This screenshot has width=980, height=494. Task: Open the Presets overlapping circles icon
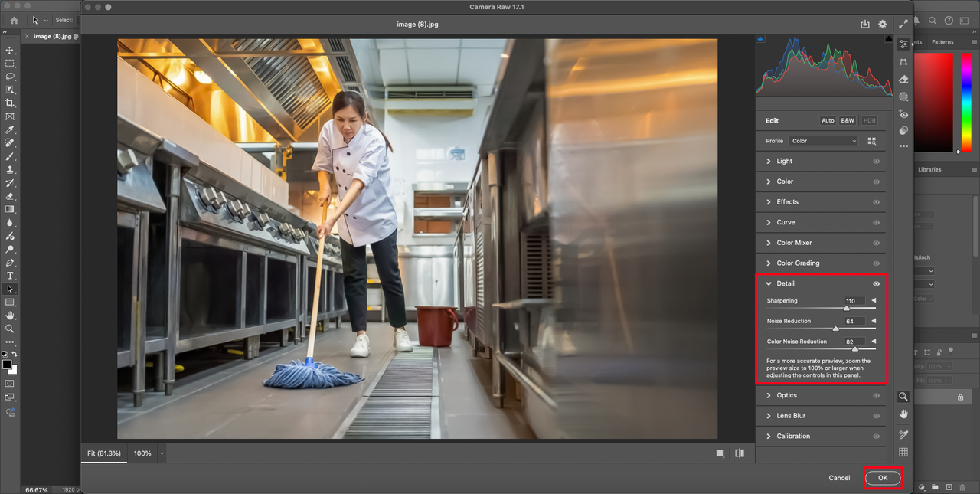tap(903, 130)
